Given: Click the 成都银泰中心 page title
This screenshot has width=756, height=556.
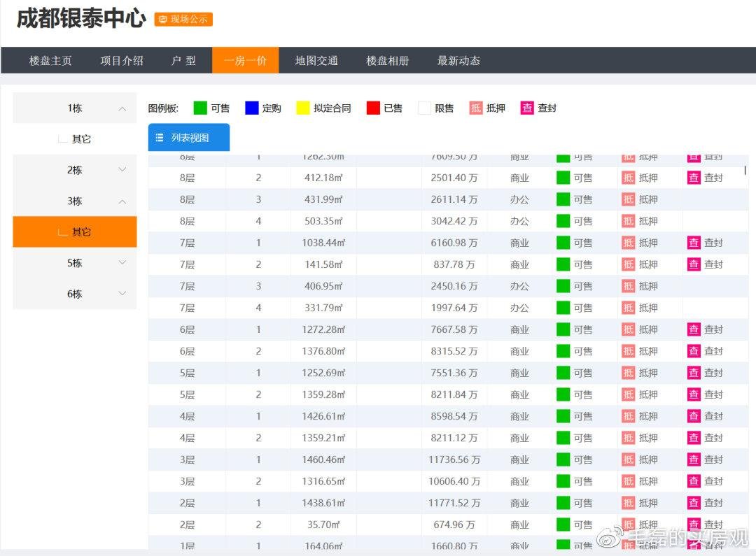Looking at the screenshot, I should [x=81, y=18].
